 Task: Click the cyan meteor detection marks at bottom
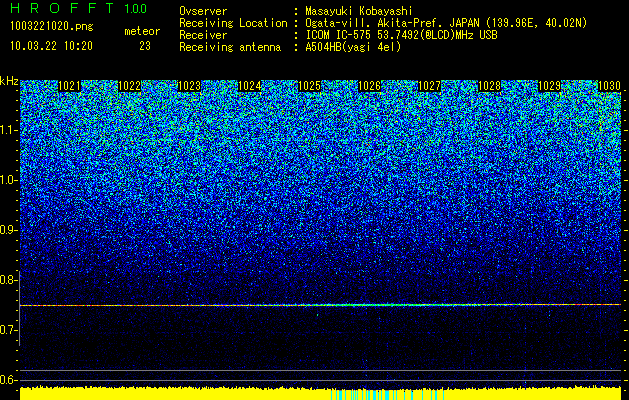click(x=387, y=395)
